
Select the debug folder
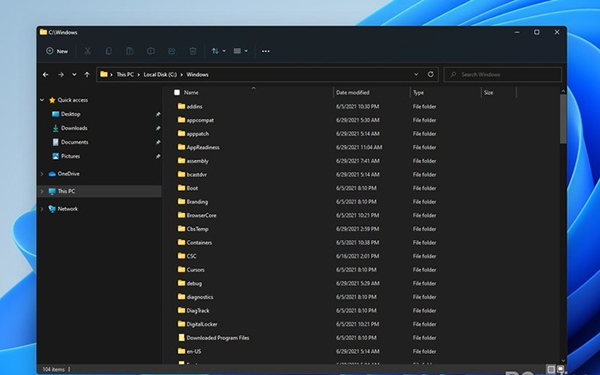(x=194, y=284)
